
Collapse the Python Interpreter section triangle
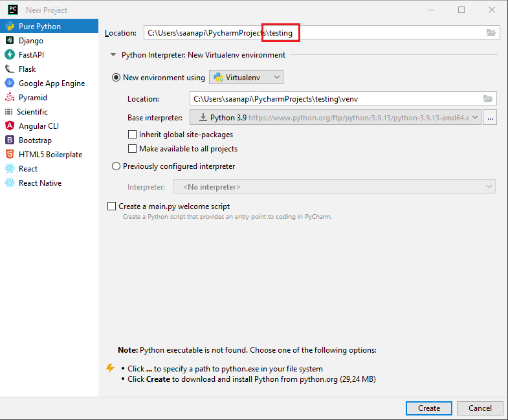click(x=113, y=56)
